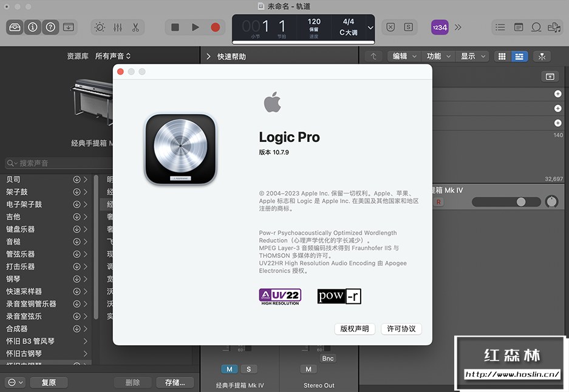Start playback with the play button
Image resolution: width=569 pixels, height=392 pixels.
tap(195, 27)
